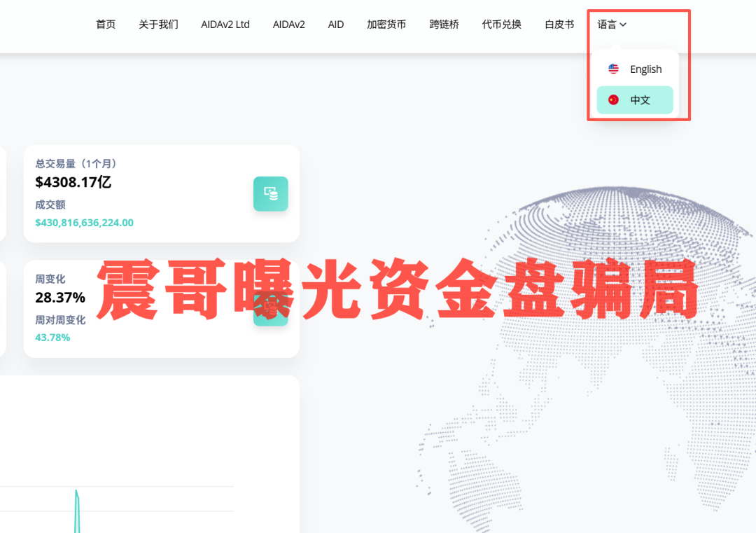Click the teal icon on the weekly change card
Viewport: 756px width, 533px height.
point(271,309)
